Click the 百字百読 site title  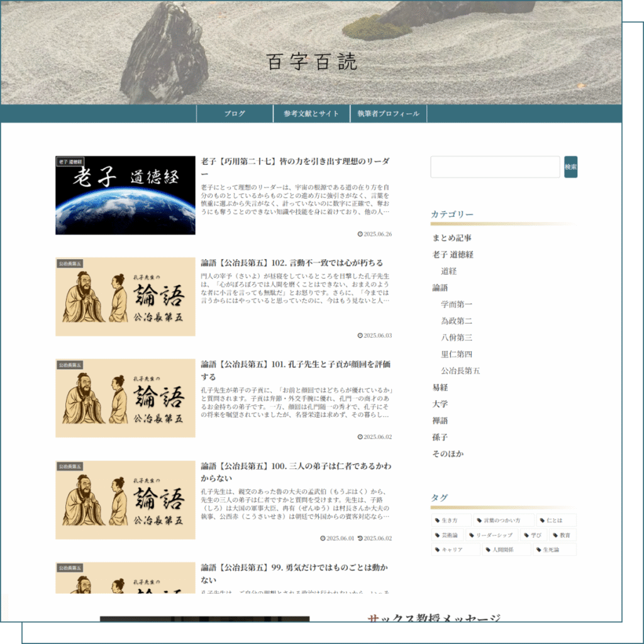coord(311,62)
